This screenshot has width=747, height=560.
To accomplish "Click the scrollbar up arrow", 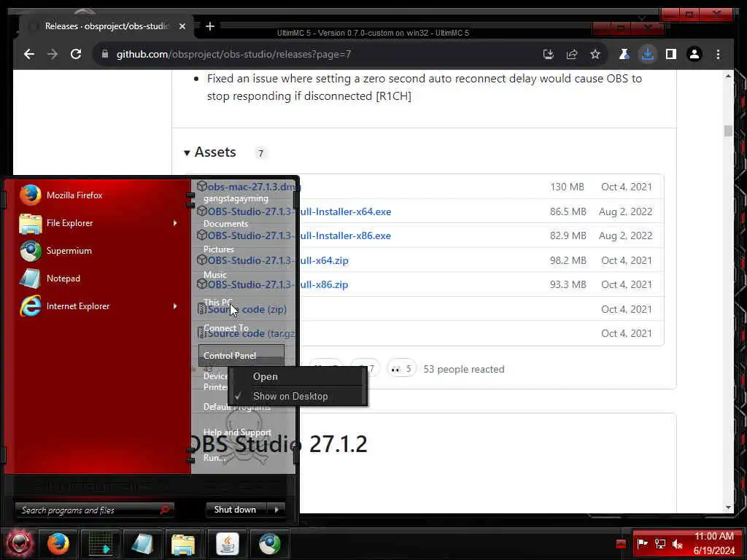I will 728,76.
